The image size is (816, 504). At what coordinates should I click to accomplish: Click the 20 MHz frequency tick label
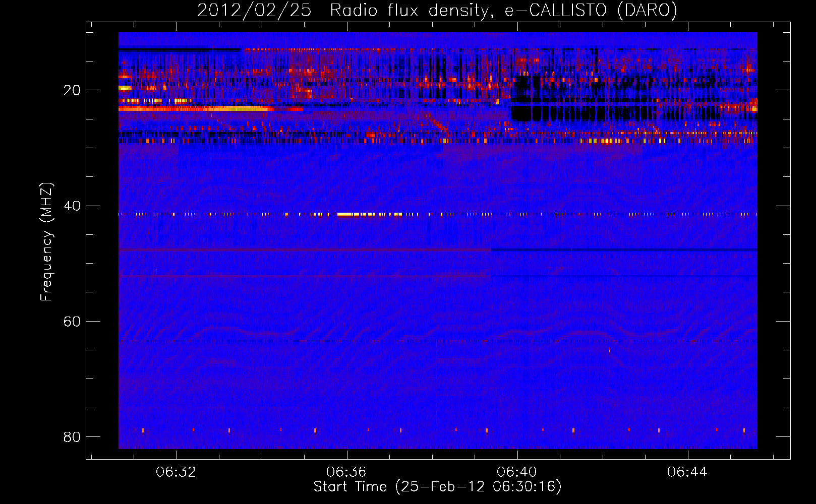click(x=72, y=90)
